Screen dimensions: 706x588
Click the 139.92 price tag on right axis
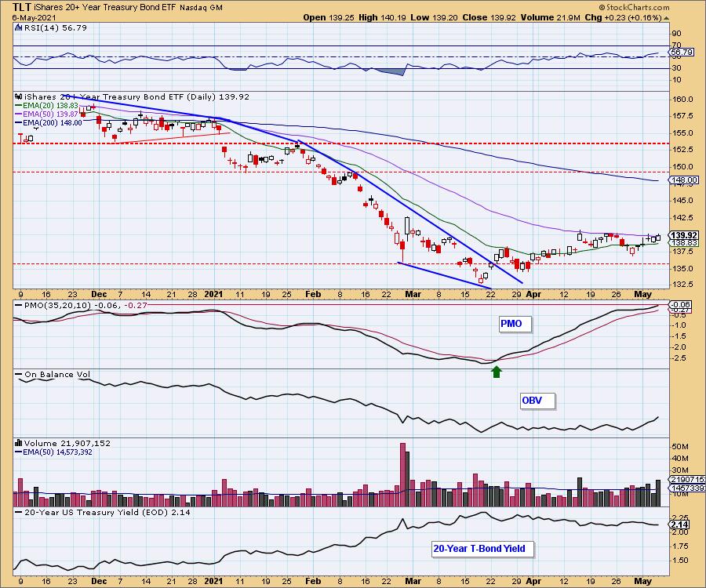(684, 235)
